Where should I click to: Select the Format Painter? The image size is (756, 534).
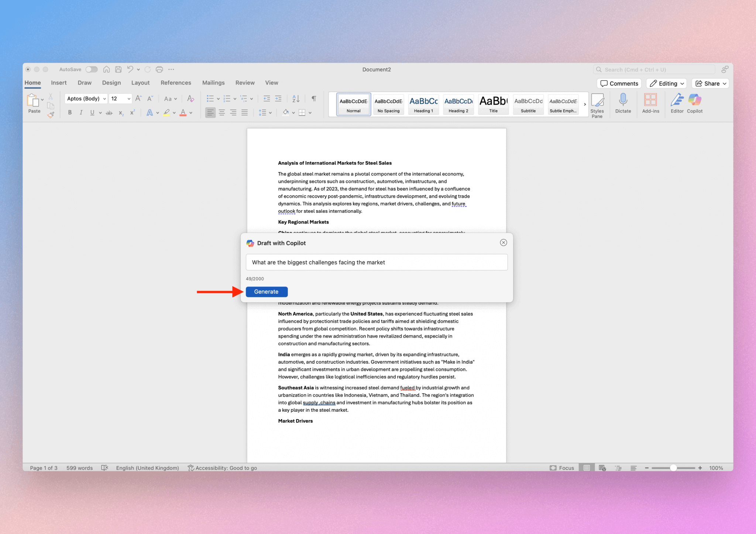pyautogui.click(x=51, y=115)
